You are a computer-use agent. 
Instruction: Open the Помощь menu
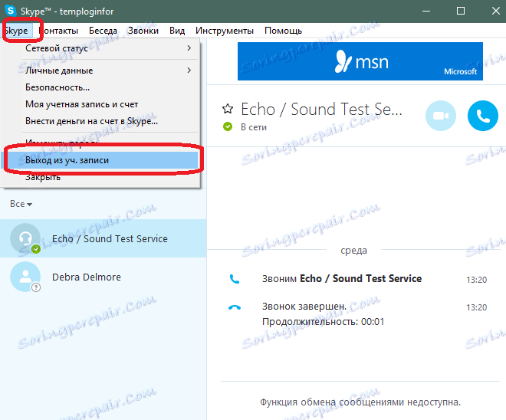tap(284, 31)
